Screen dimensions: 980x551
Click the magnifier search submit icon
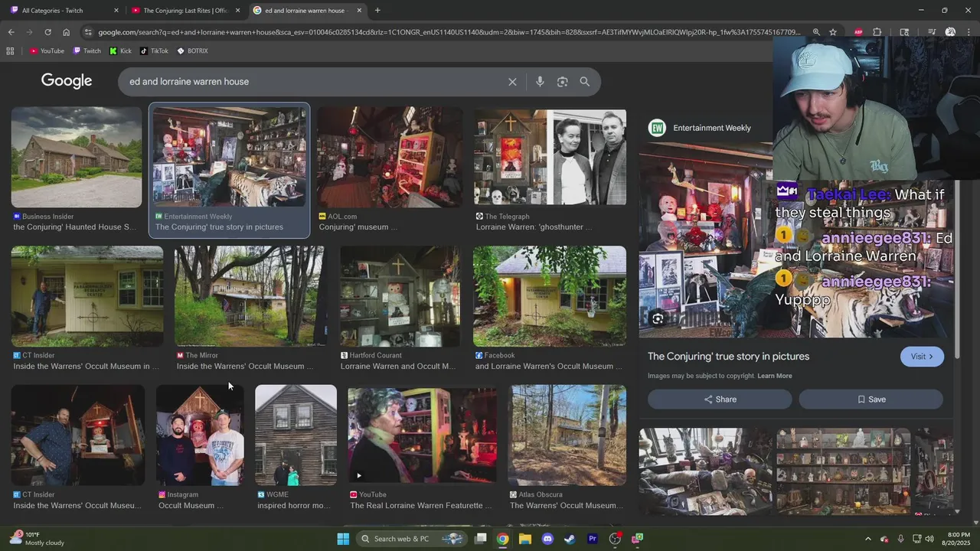(585, 82)
